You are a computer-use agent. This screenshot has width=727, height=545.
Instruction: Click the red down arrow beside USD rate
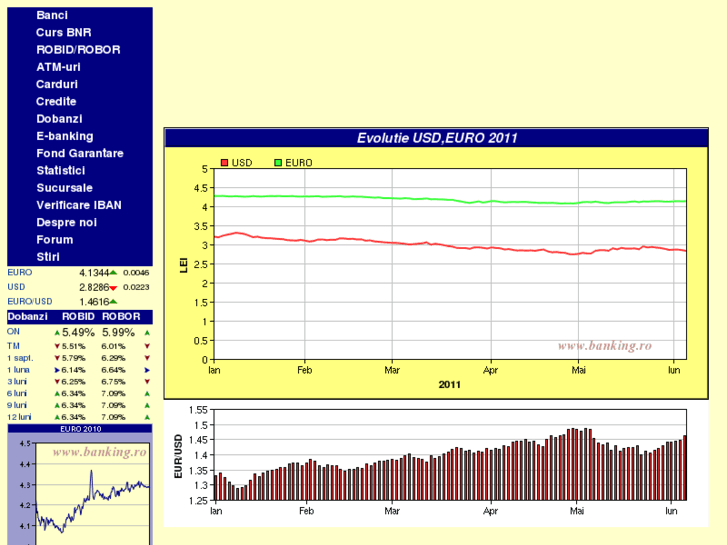114,287
